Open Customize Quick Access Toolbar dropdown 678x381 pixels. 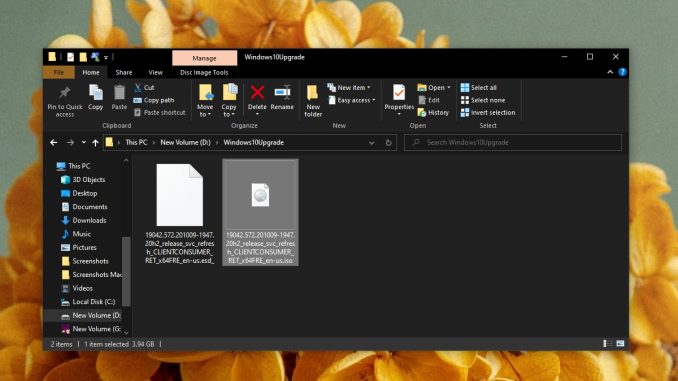coord(106,57)
